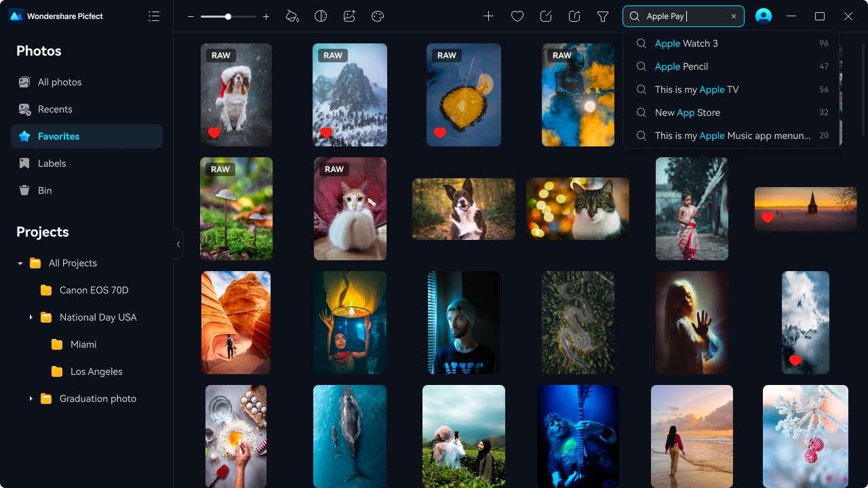Expand the National Day USA folder
The height and width of the screenshot is (488, 868).
click(31, 317)
